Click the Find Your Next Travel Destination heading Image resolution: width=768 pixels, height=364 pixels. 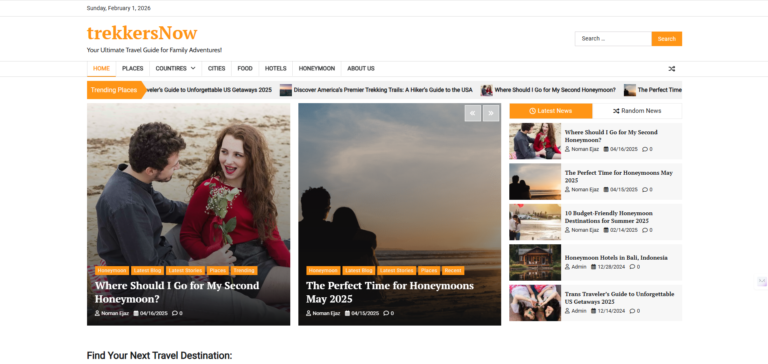coord(159,356)
